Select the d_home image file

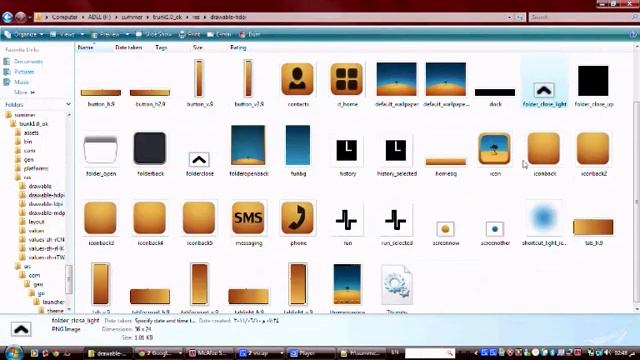point(347,84)
